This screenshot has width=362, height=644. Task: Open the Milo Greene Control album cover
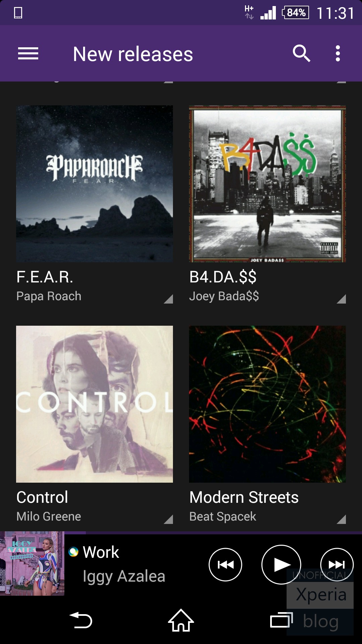[x=95, y=404]
